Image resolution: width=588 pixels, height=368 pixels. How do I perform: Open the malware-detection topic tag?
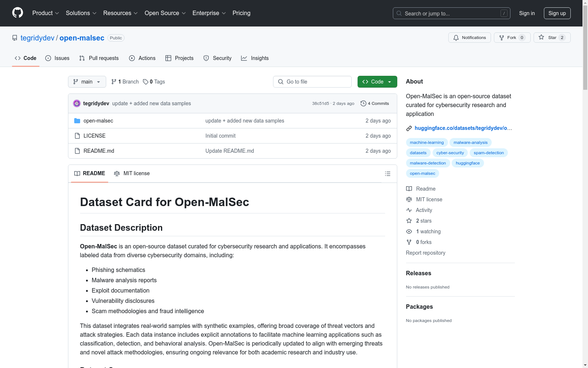(428, 163)
